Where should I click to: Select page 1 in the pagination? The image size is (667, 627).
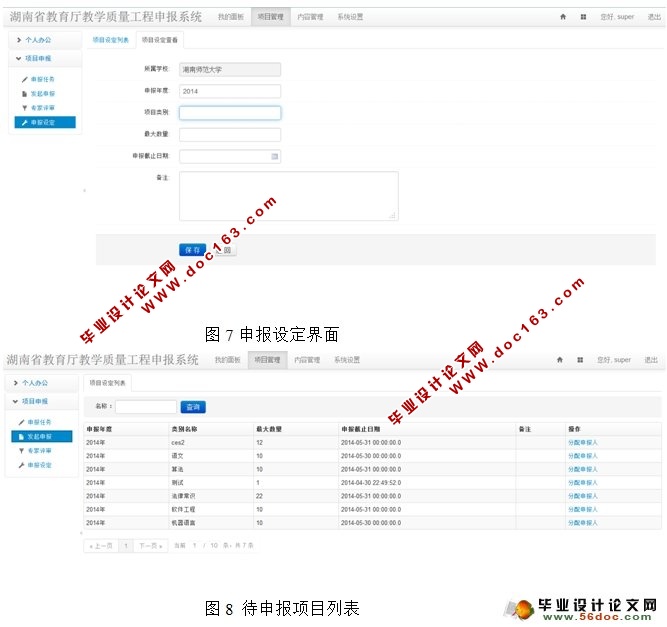coord(126,546)
